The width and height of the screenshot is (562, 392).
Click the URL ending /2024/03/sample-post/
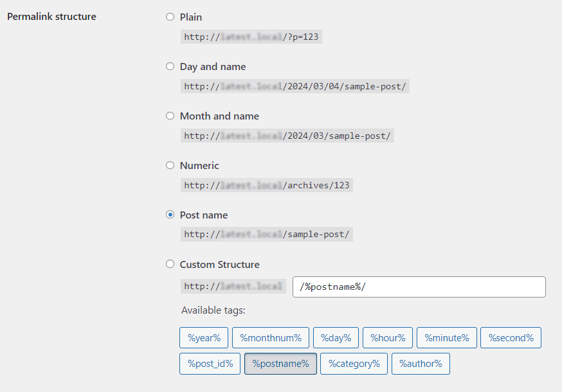[x=287, y=136]
